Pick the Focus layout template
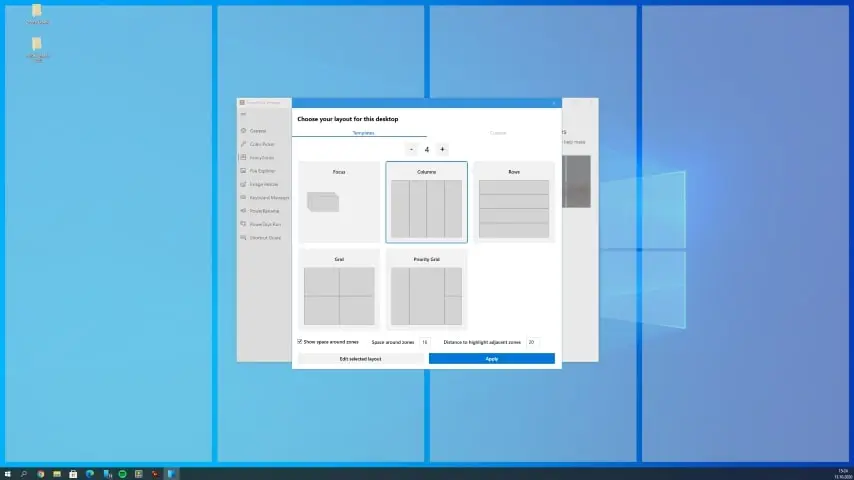Viewport: 854px width, 480px height. pyautogui.click(x=339, y=202)
